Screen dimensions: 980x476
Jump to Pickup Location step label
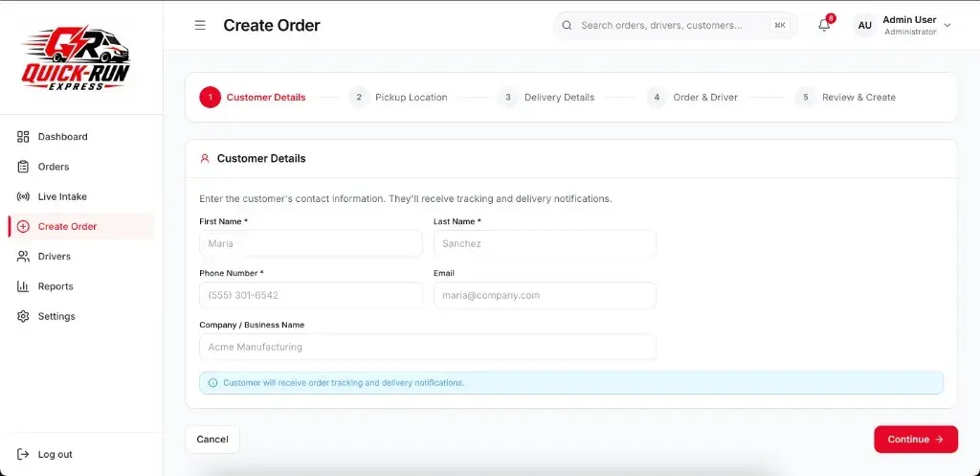(412, 98)
